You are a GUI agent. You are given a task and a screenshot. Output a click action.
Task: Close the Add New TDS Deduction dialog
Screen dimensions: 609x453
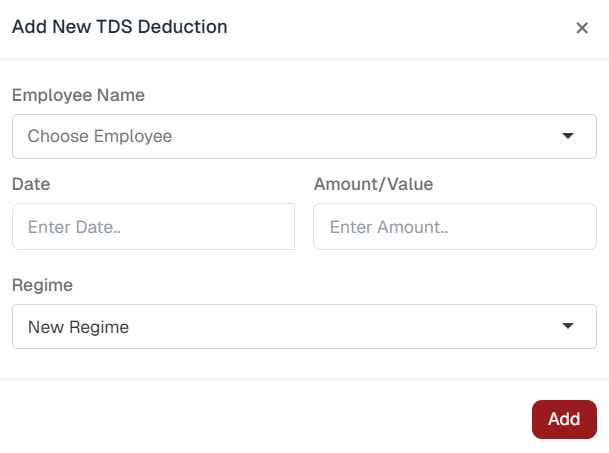click(582, 28)
